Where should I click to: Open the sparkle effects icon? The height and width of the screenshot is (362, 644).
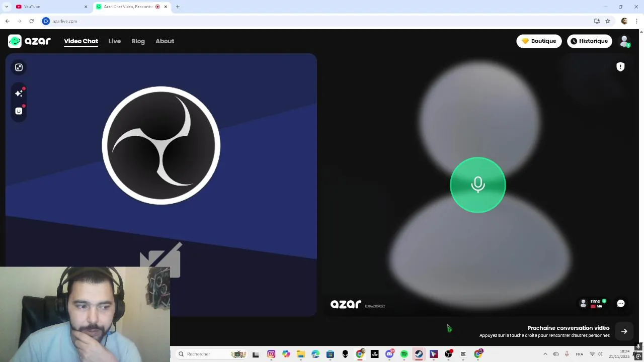coord(19,94)
